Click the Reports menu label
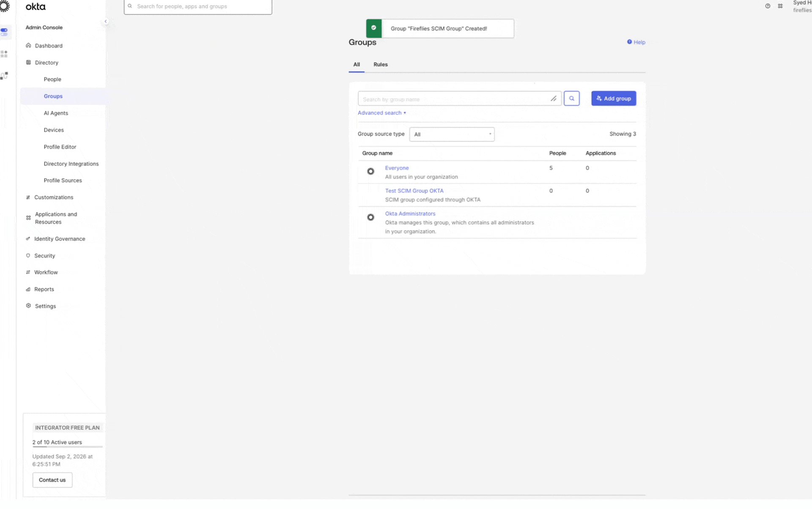Screen dimensions: 812x509 44,290
